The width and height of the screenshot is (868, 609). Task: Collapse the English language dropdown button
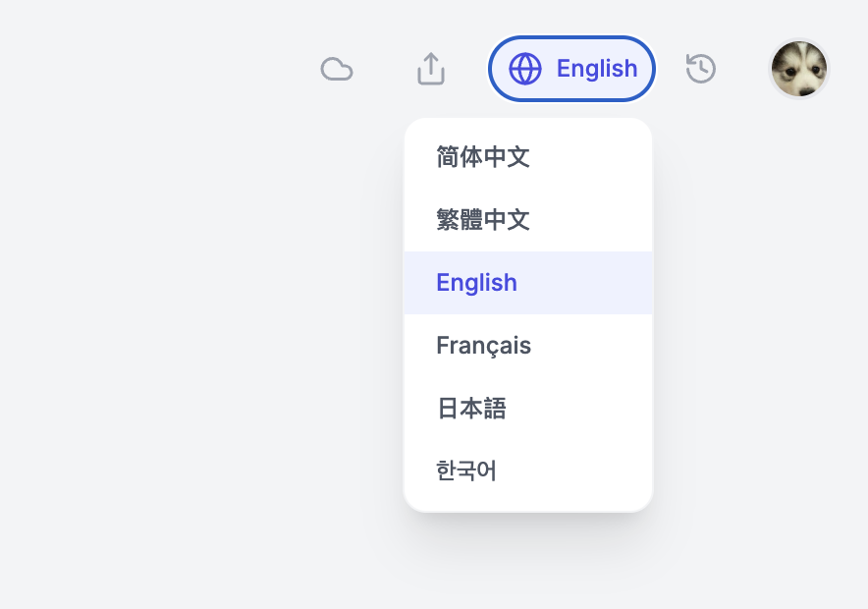pyautogui.click(x=571, y=69)
